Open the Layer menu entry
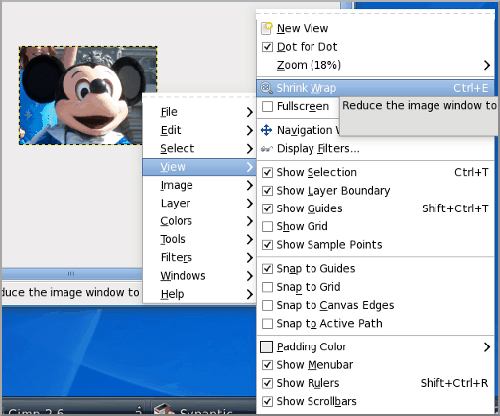This screenshot has height=416, width=500. [199, 203]
